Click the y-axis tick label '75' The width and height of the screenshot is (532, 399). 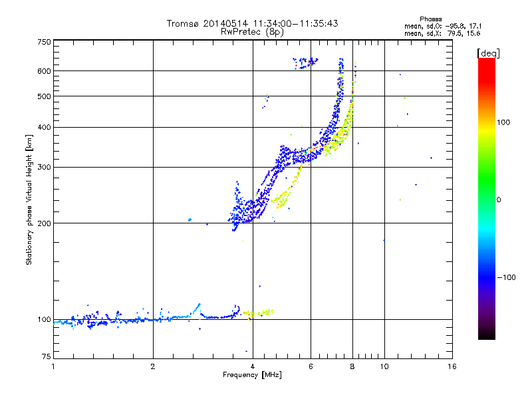[x=47, y=356]
